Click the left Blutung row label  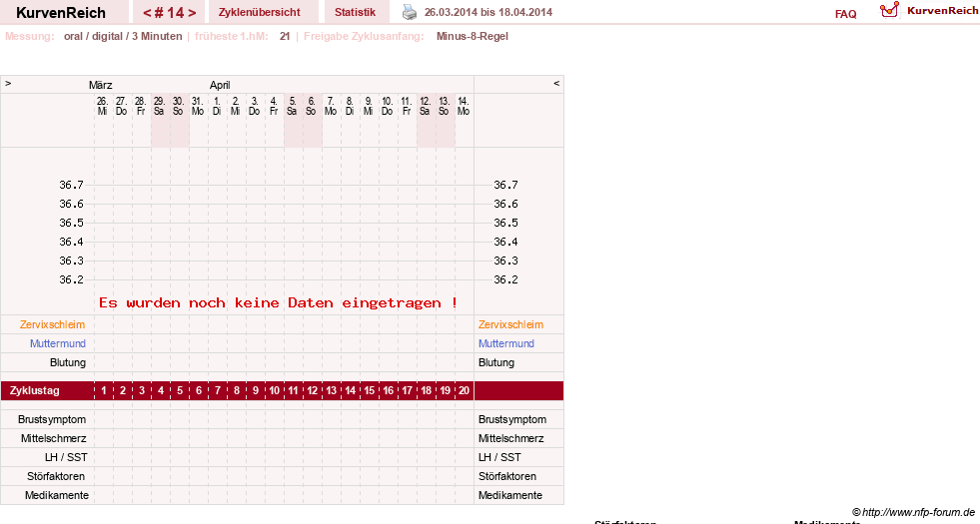68,362
